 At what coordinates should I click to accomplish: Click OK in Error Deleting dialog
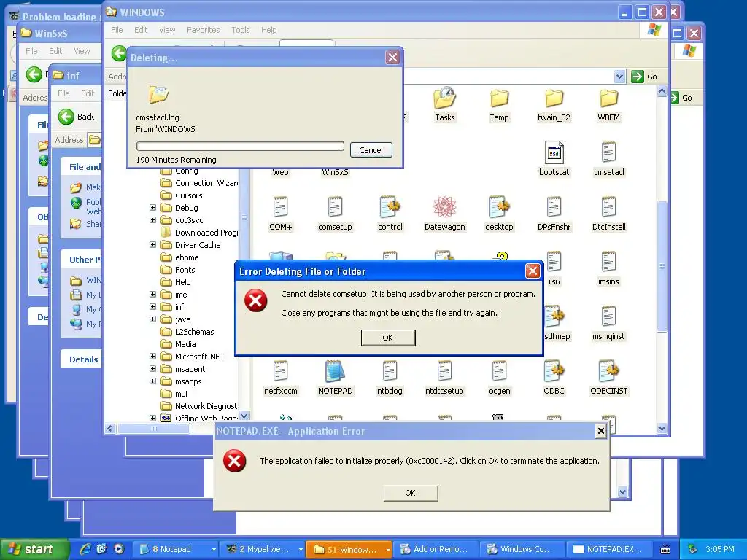[388, 338]
